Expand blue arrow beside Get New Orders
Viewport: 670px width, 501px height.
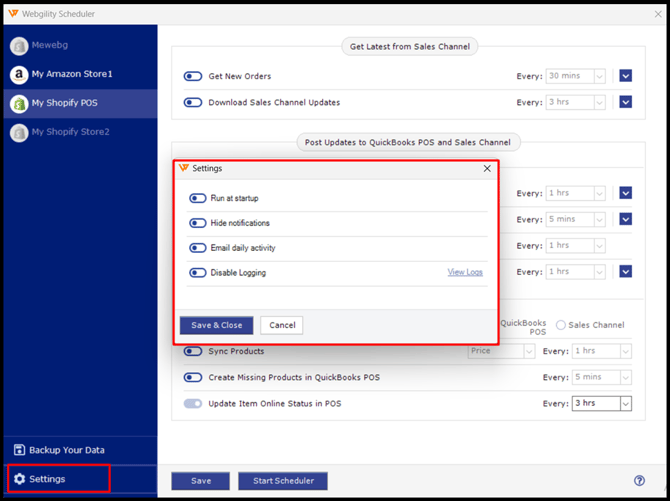625,76
